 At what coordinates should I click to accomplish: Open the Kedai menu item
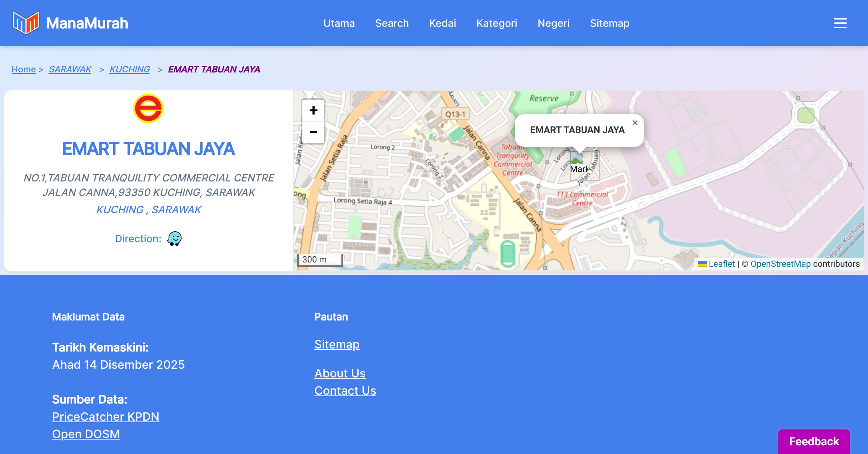pos(442,23)
